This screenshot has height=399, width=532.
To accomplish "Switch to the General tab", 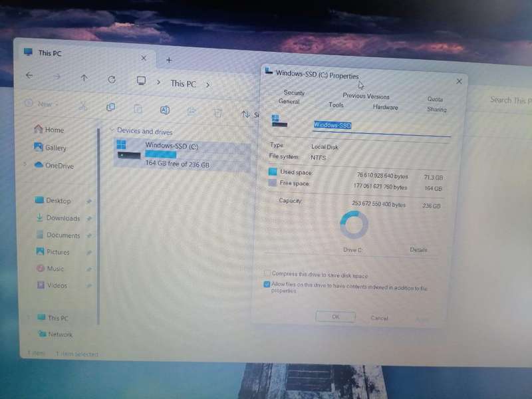I will click(289, 101).
